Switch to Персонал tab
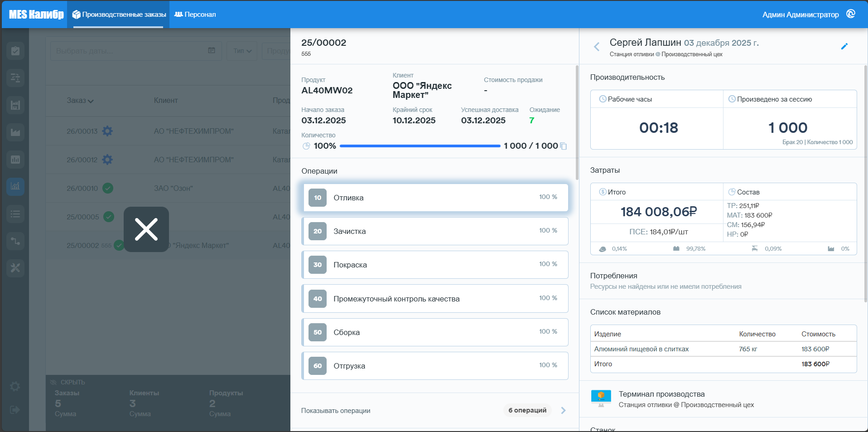The height and width of the screenshot is (432, 868). click(x=195, y=15)
